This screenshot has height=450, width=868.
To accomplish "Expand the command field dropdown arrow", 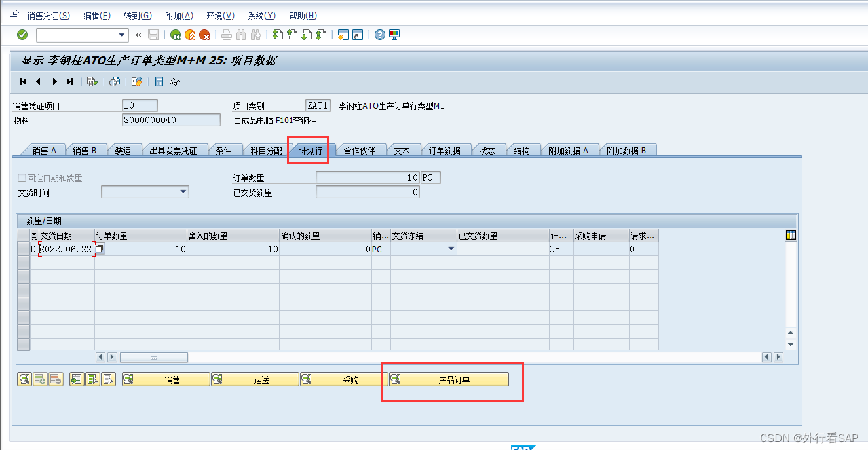I will coord(122,34).
